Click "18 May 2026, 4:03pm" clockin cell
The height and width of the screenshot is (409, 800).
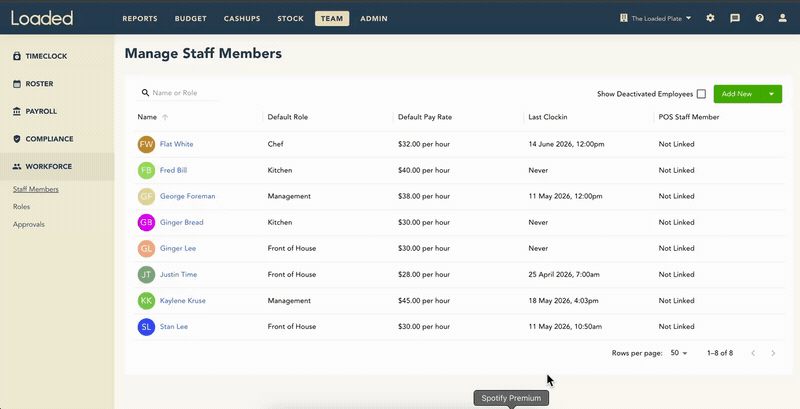[563, 301]
